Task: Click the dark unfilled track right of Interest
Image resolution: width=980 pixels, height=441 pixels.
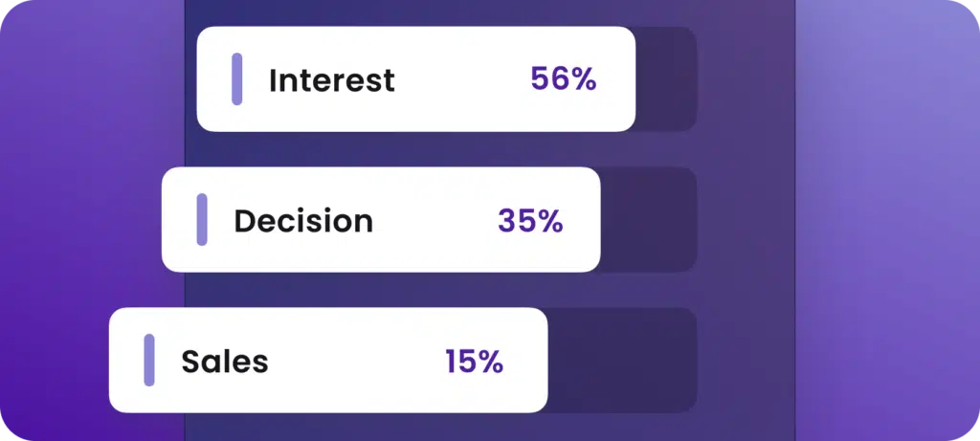Action: click(666, 79)
